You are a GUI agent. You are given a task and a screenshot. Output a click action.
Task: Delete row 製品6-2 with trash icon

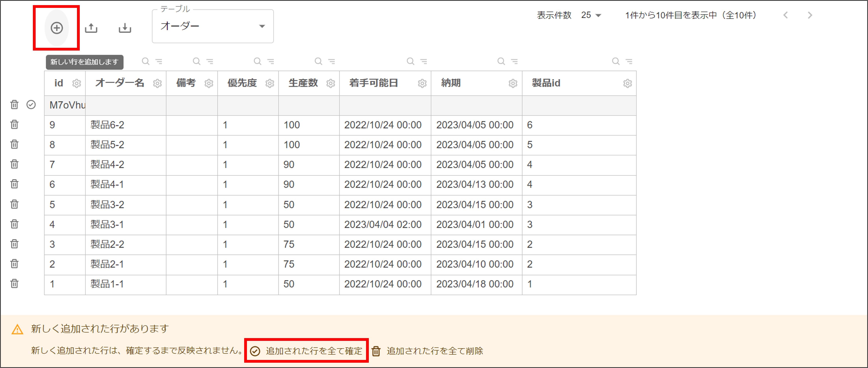14,125
